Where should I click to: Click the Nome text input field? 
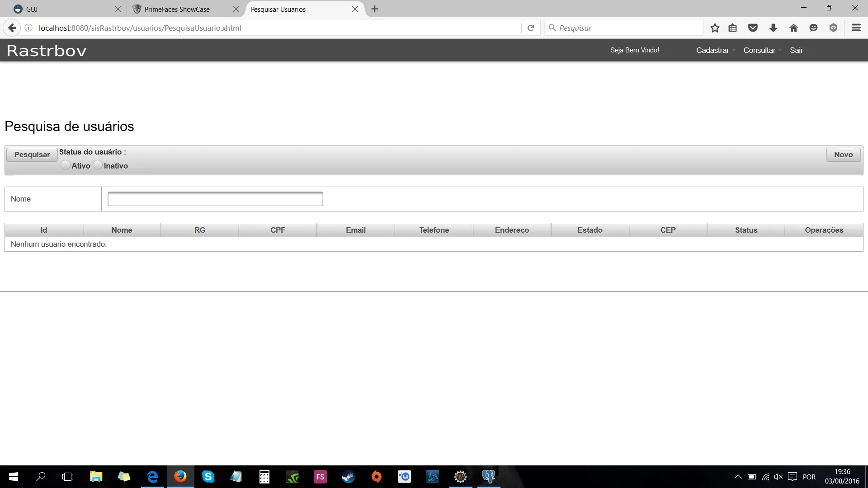click(x=215, y=199)
